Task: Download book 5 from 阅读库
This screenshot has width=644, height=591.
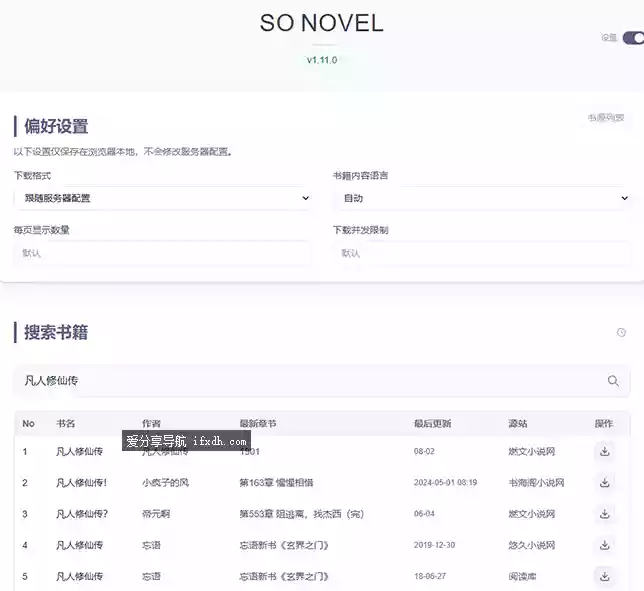Action: (605, 576)
